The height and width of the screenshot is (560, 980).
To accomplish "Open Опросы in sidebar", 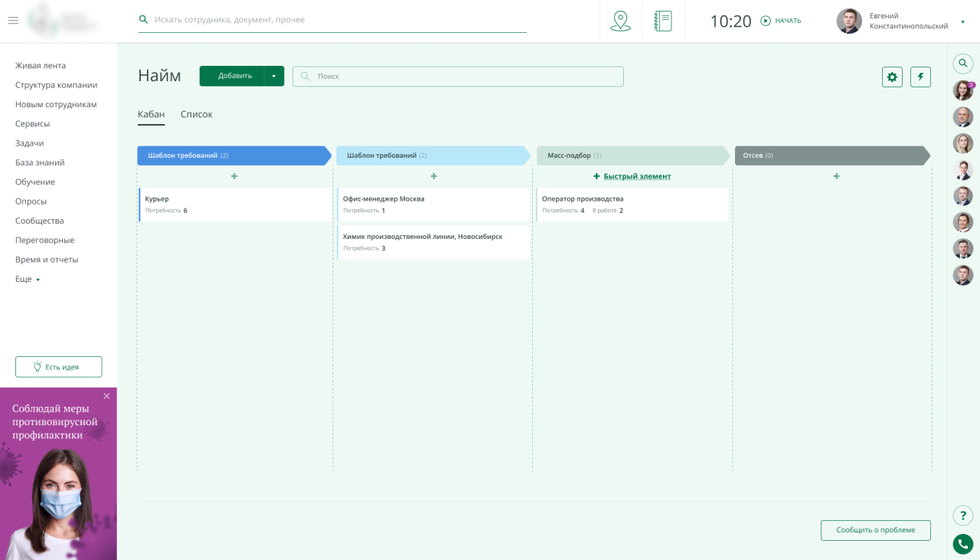I will 31,201.
